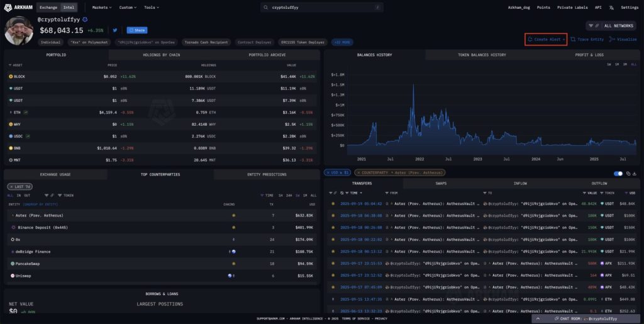Click the copy icon above the transfers table
Image resolution: width=644 pixels, height=324 pixels.
click(x=628, y=174)
